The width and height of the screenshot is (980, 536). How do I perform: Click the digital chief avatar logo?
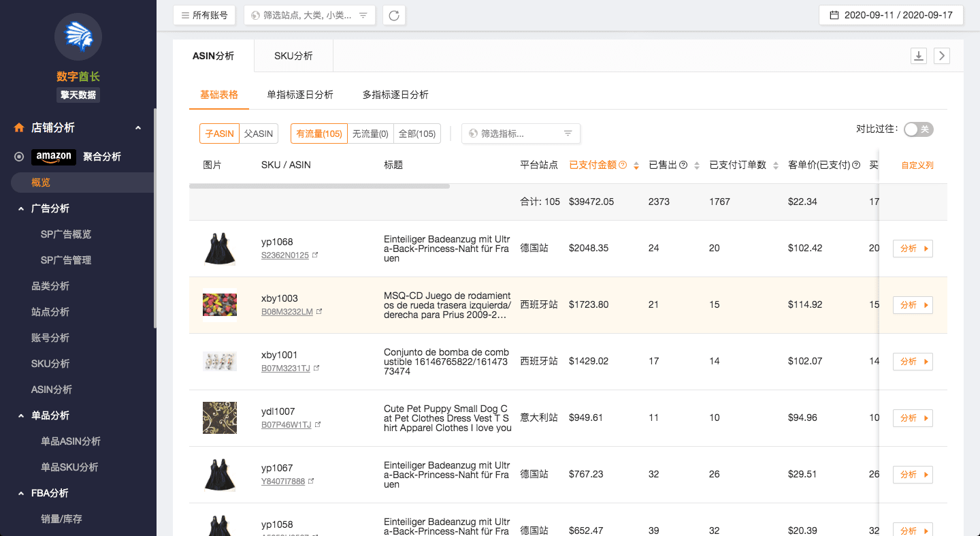point(78,37)
